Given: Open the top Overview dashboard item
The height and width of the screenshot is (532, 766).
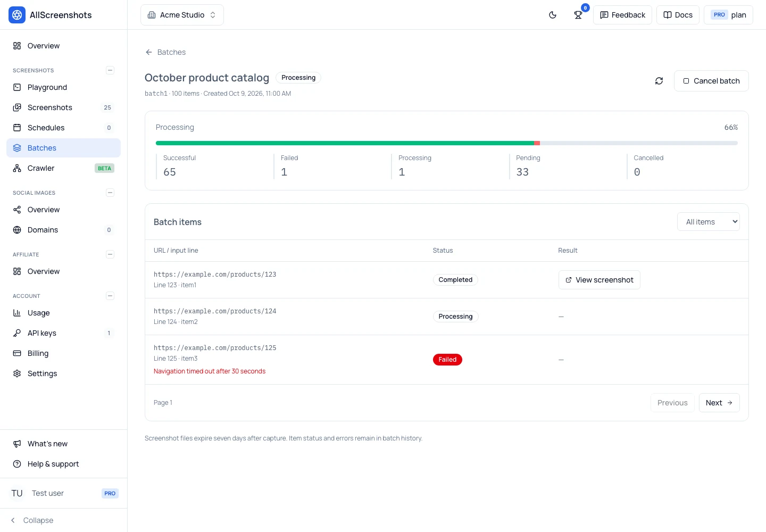Looking at the screenshot, I should (x=63, y=46).
